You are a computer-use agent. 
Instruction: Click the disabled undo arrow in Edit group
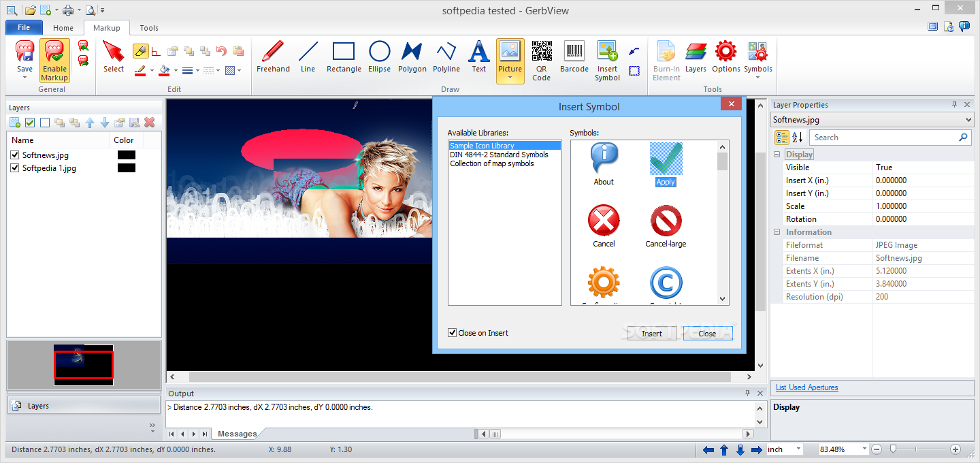click(221, 50)
